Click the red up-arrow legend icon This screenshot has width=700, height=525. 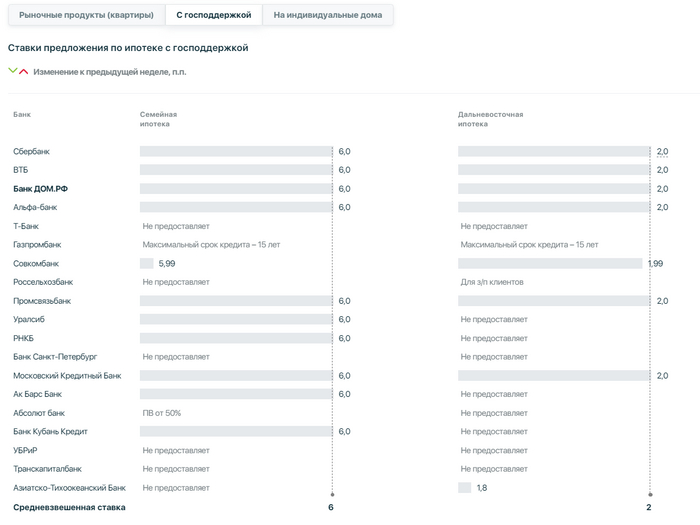24,71
